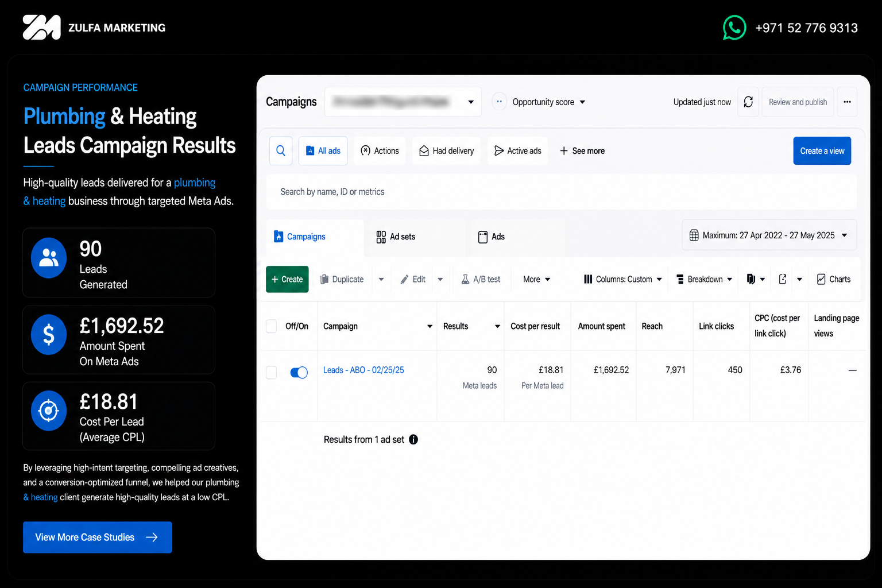Open the Columns: Custom dropdown
This screenshot has height=588, width=882.
623,279
